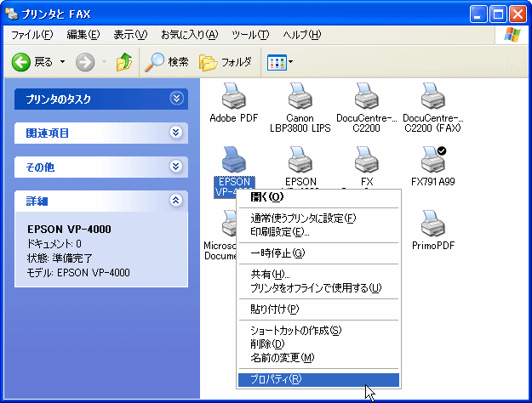Expand the プリンタのタスク panel chevron
This screenshot has width=532, height=403.
point(176,99)
